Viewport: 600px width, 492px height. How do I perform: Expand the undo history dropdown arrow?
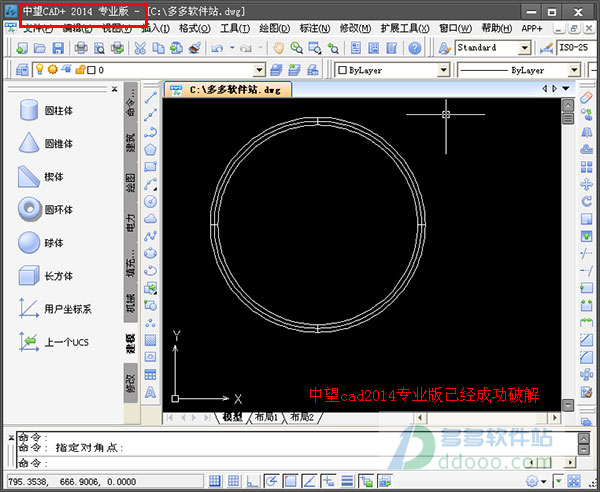(x=232, y=48)
